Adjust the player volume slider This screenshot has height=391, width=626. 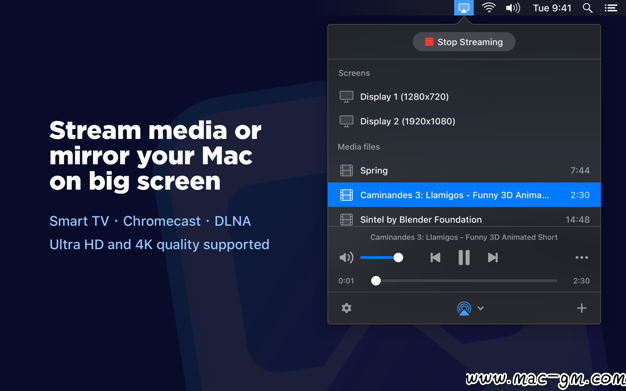click(x=381, y=258)
